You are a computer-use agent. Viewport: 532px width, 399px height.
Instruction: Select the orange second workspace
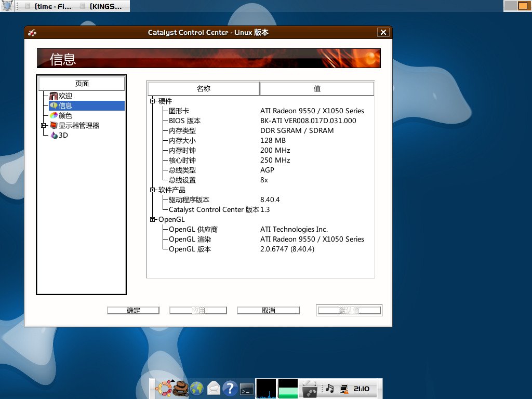click(524, 6)
